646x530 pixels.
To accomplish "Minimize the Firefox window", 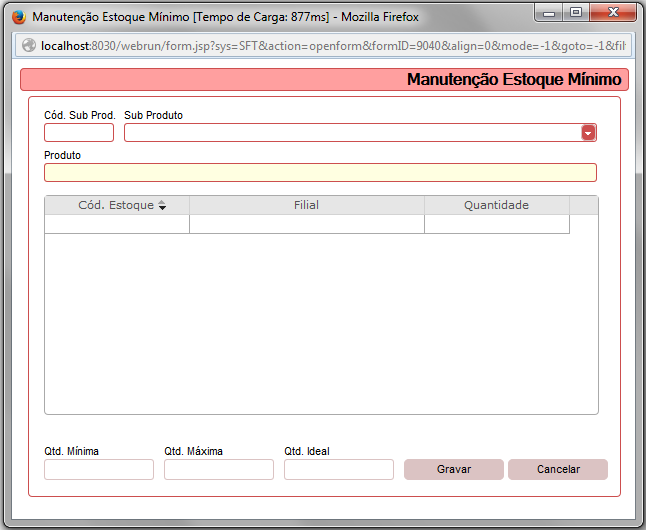I will (x=549, y=13).
